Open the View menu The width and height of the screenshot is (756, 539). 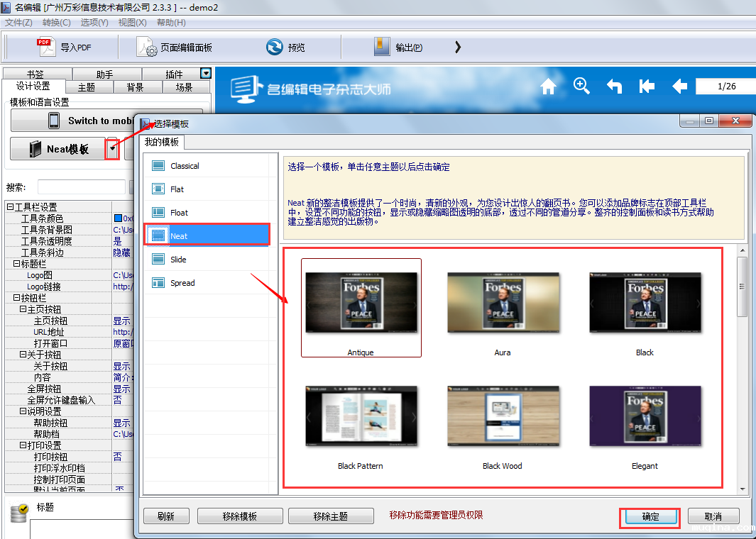point(132,23)
